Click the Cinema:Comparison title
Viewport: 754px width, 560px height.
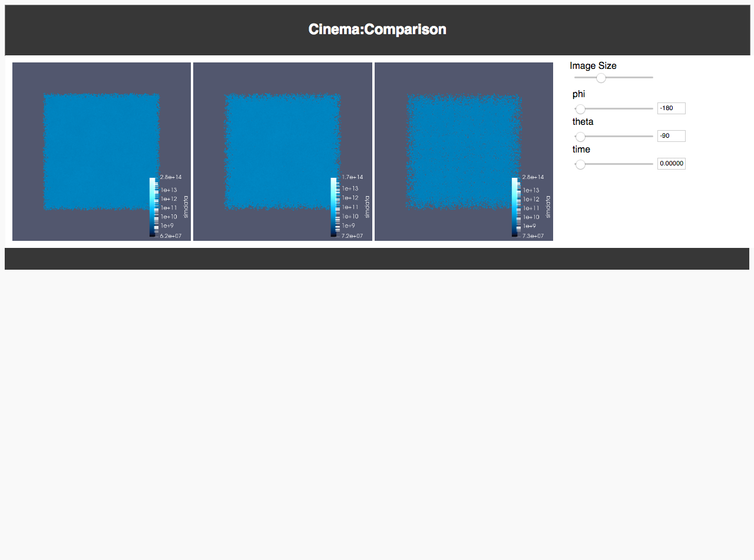pyautogui.click(x=377, y=29)
